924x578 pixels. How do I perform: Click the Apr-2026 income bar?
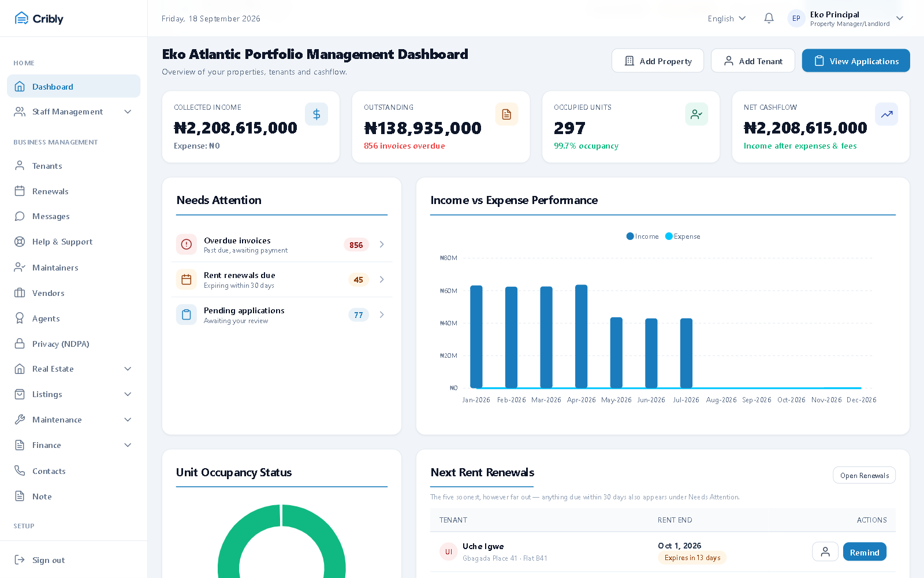pos(581,336)
